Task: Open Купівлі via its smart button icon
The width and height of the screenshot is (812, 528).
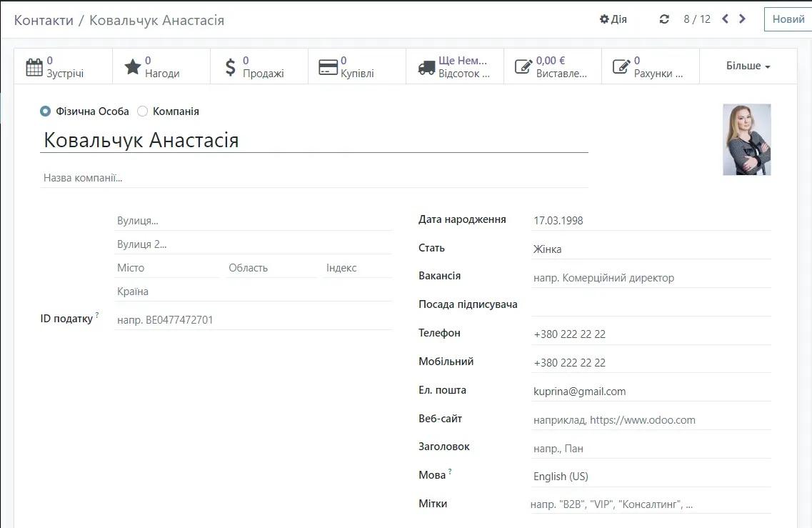Action: click(x=329, y=65)
